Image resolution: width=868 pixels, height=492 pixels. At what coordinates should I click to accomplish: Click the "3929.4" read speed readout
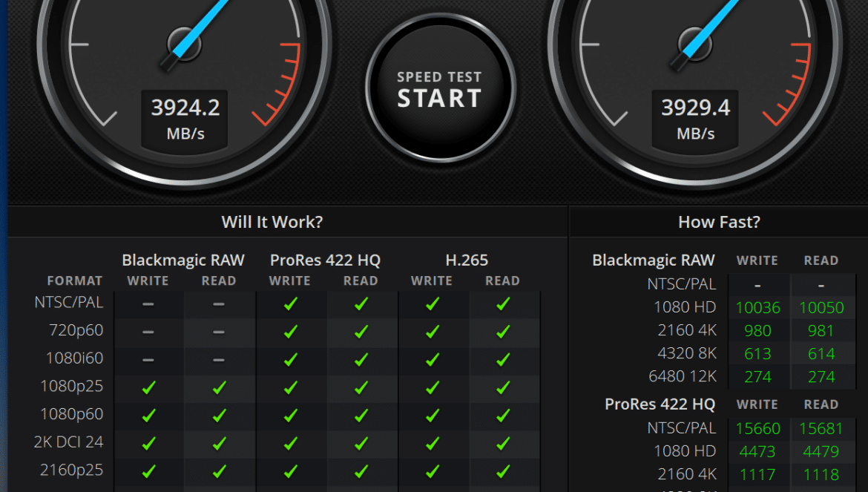[696, 108]
